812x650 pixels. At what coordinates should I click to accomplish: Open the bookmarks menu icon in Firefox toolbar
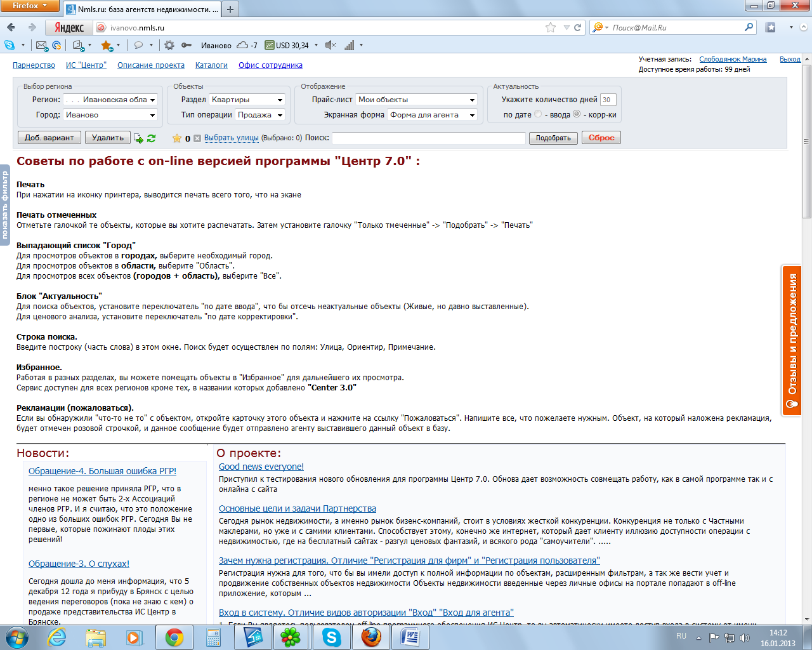(x=771, y=27)
